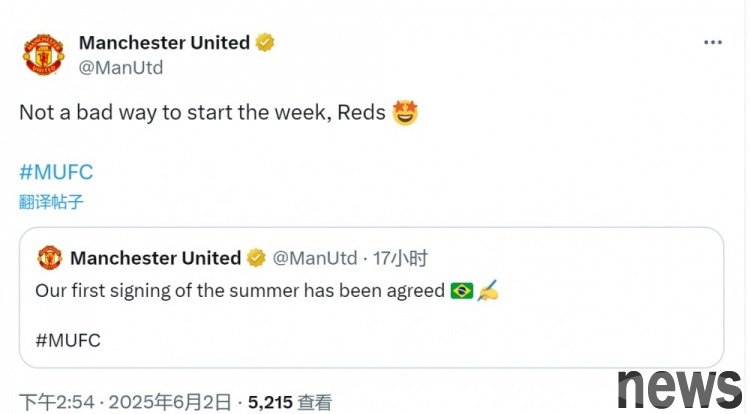750x414 pixels.
Task: Click the #MUFC hashtag inside quoted post
Action: pyautogui.click(x=68, y=340)
